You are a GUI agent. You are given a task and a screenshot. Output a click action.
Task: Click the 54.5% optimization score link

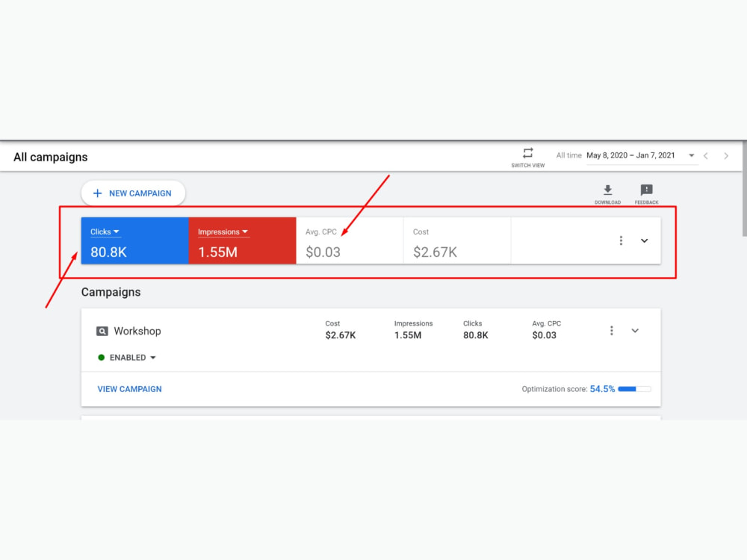coord(602,389)
